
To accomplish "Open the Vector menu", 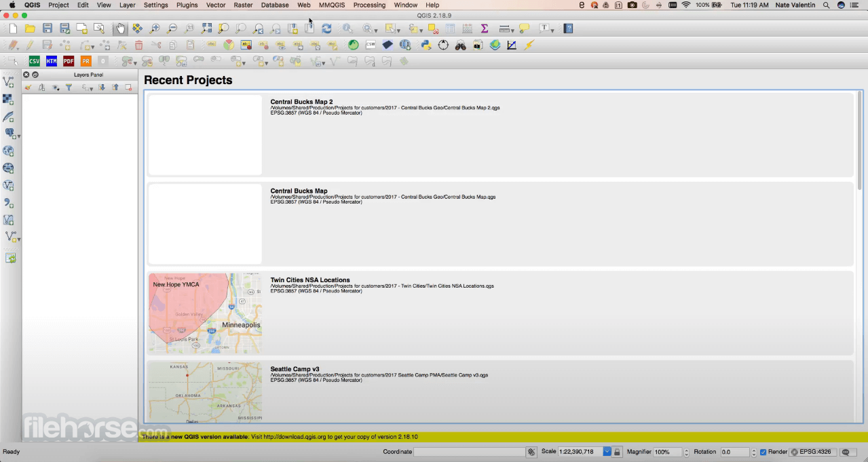I will pyautogui.click(x=216, y=5).
